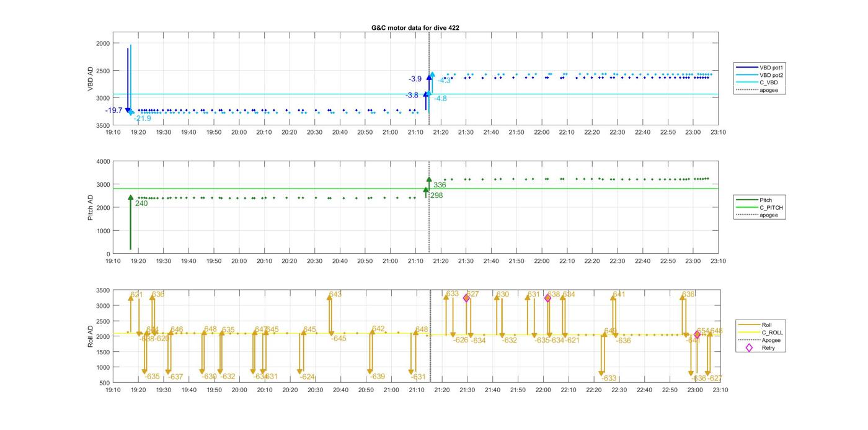This screenshot has height=430, width=868.
Task: Click the '621' roll data label
Action: pos(137,295)
